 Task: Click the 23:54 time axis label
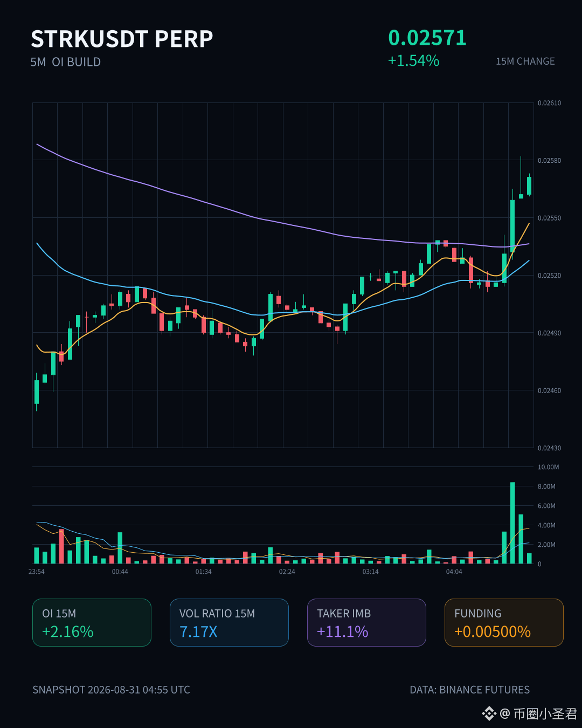37,572
